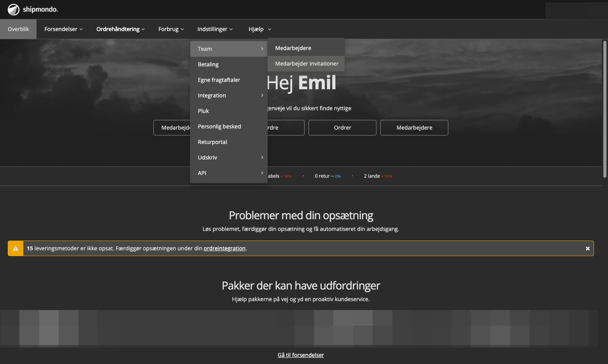Click the Ordrer shortcut button

point(342,128)
